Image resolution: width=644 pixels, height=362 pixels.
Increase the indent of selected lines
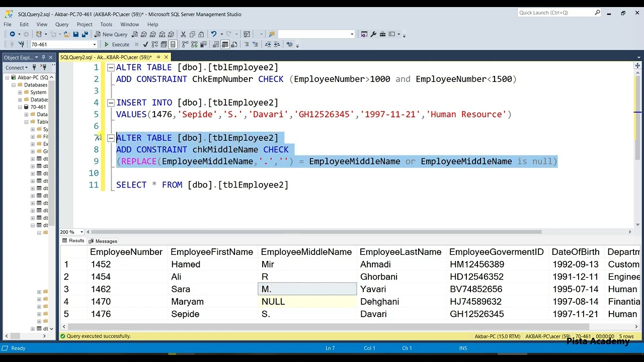pos(277,44)
